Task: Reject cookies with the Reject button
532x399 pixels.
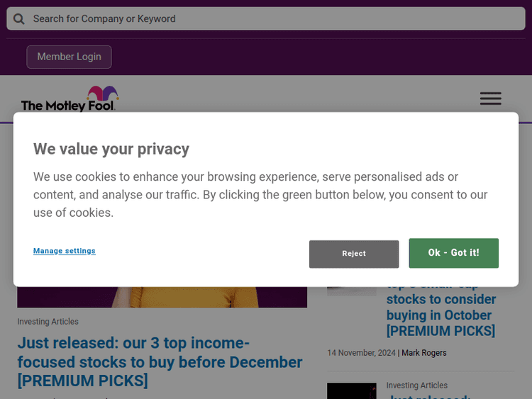Action: click(x=354, y=254)
